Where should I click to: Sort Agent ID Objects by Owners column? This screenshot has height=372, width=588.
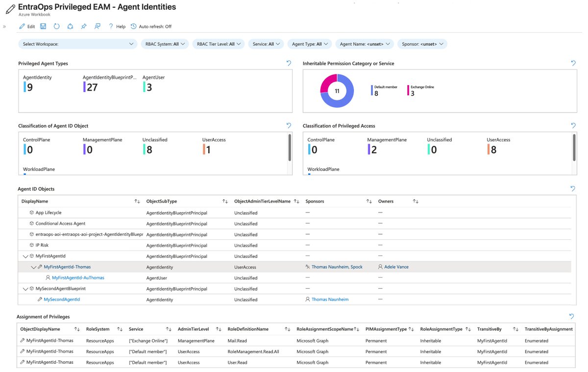[416, 201]
